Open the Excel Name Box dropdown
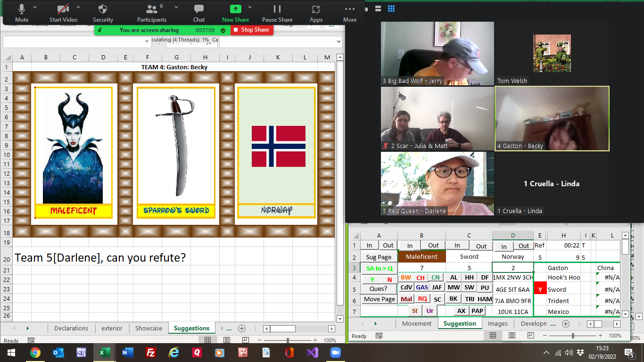Image resolution: width=644 pixels, height=362 pixels. (148, 41)
